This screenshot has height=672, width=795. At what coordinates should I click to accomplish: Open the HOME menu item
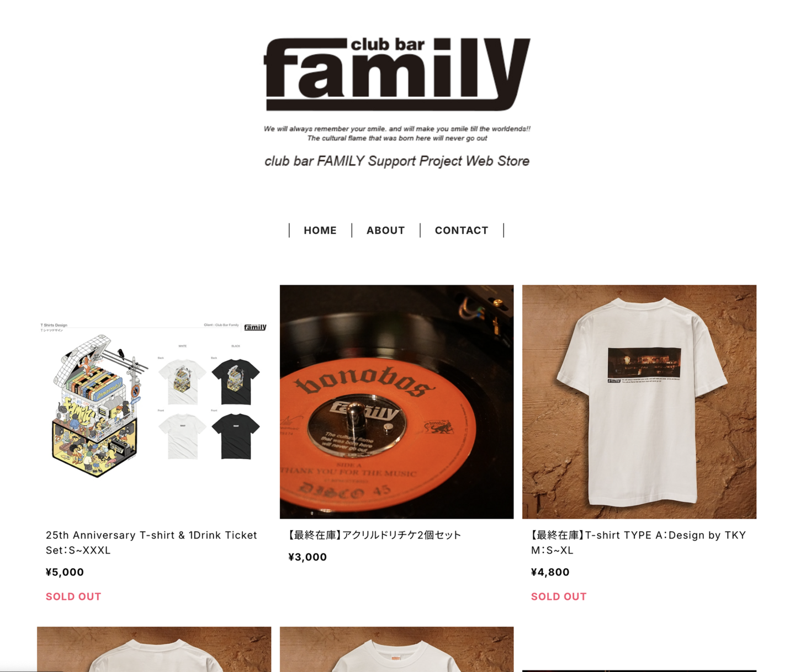click(320, 231)
